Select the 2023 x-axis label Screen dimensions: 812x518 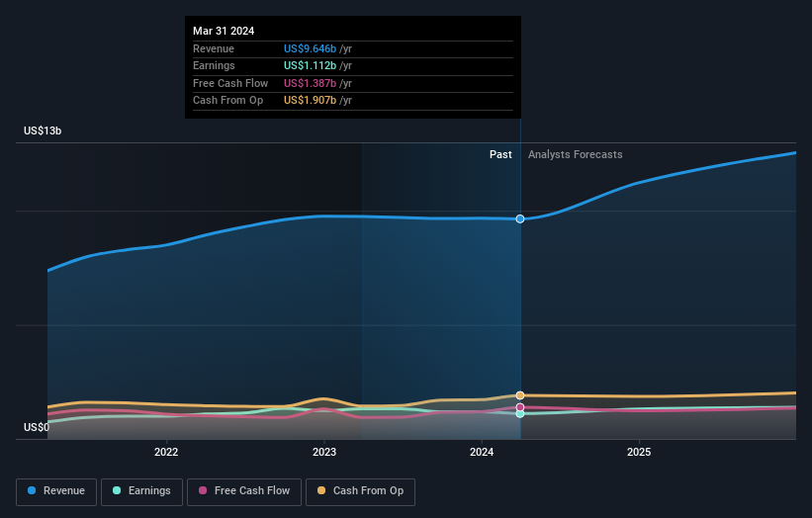coord(324,453)
